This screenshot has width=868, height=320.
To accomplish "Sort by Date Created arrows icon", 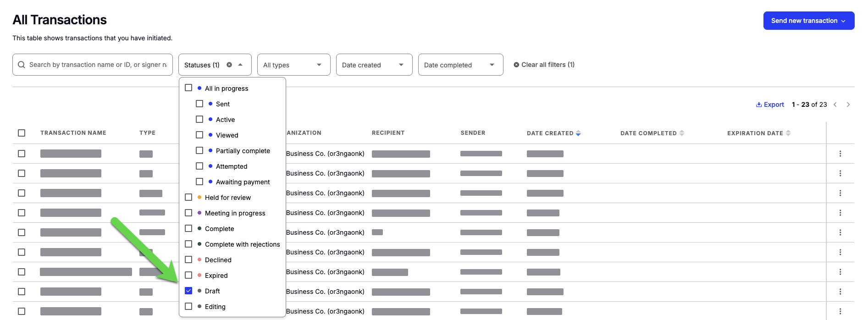I will (578, 133).
